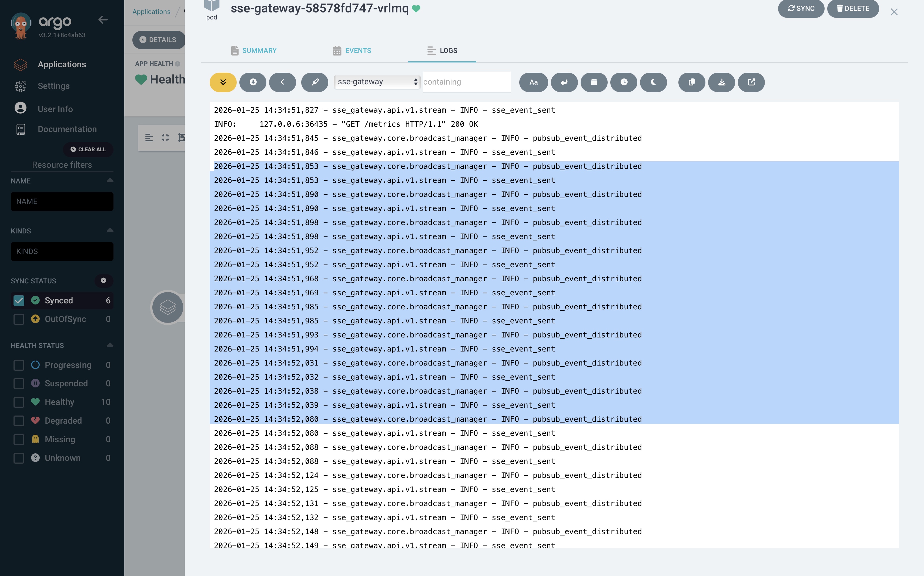
Task: Toggle line wrap return-arrow button
Action: tap(564, 82)
